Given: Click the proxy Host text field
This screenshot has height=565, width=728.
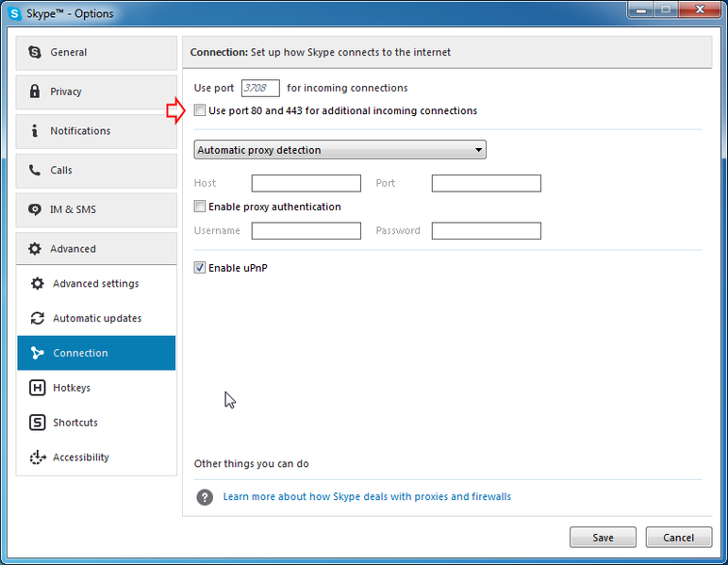Looking at the screenshot, I should (306, 183).
